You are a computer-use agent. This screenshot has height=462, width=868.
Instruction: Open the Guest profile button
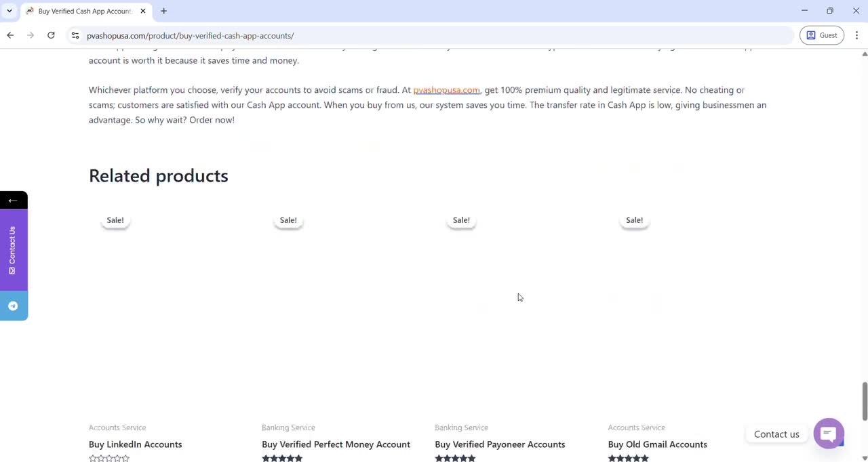tap(822, 35)
